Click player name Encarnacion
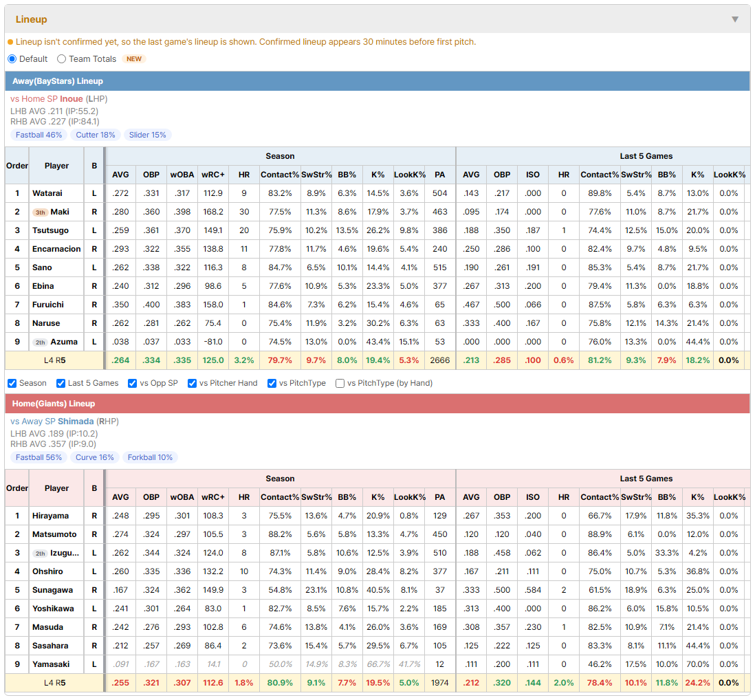 click(56, 249)
